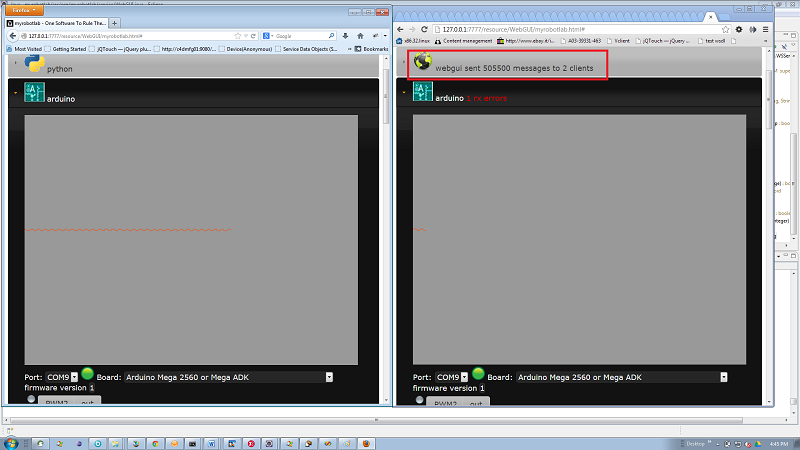
Task: Open the Bookmarks menu in Firefox toolbar
Action: coord(372,49)
